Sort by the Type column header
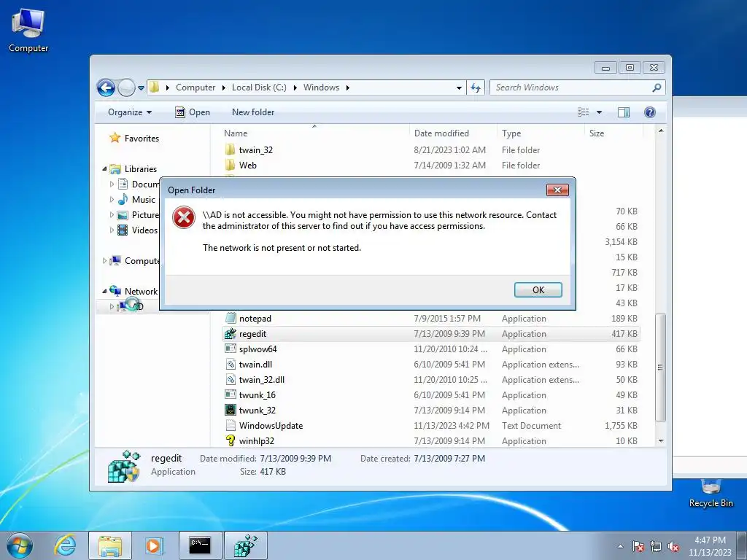This screenshot has width=747, height=560. [541, 133]
